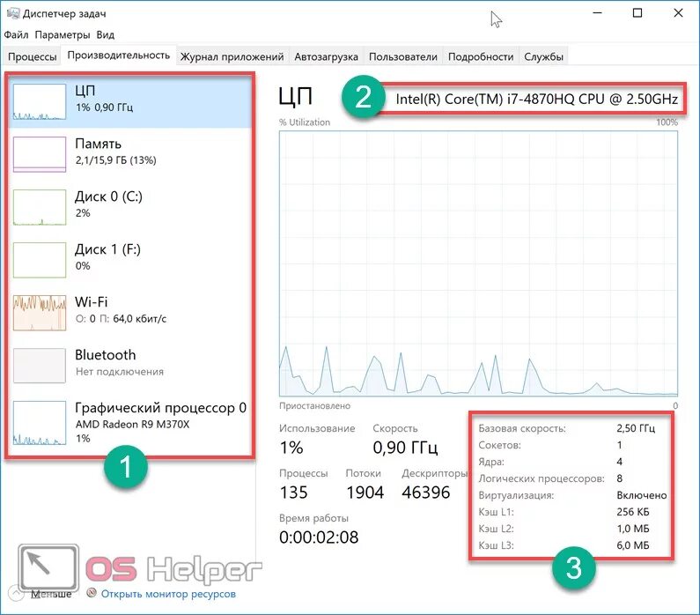Image resolution: width=700 pixels, height=615 pixels.
Task: Click the AMD Radeon R9 M370X text
Action: click(x=132, y=425)
